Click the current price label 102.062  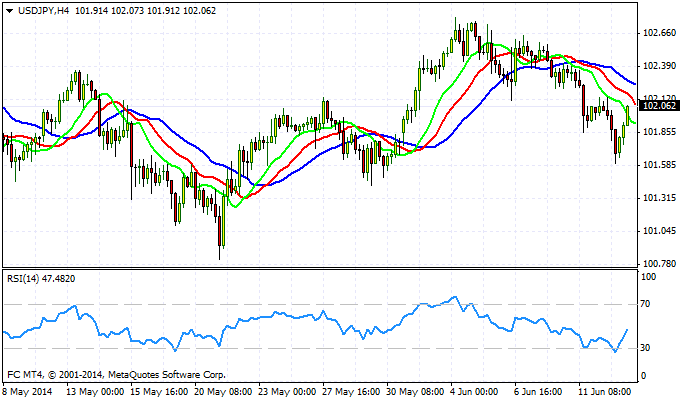click(659, 106)
